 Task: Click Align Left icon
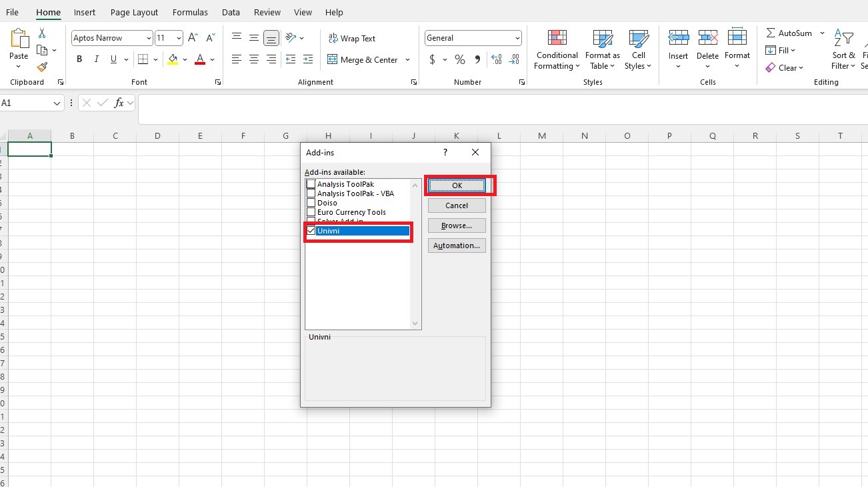pos(237,59)
